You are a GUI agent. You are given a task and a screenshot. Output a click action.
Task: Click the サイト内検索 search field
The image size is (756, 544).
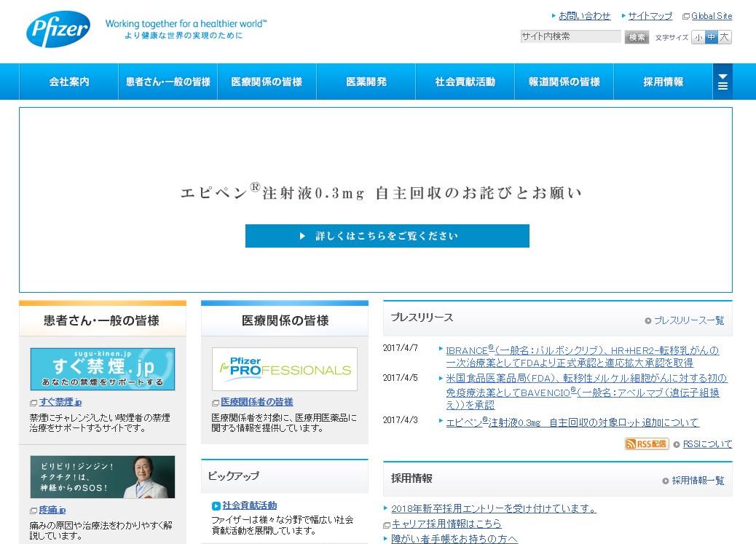point(570,36)
